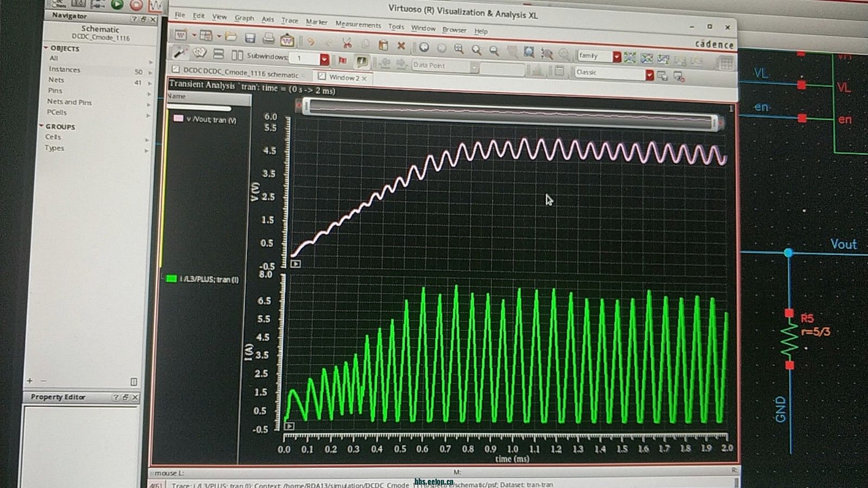Image resolution: width=868 pixels, height=488 pixels.
Task: Click bottom strip play arrow button
Action: [290, 426]
